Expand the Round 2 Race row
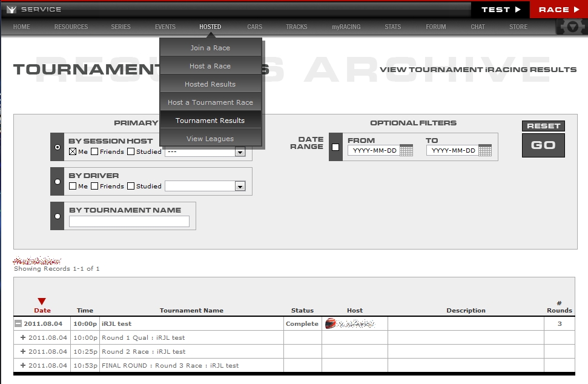The height and width of the screenshot is (384, 588). click(x=23, y=351)
